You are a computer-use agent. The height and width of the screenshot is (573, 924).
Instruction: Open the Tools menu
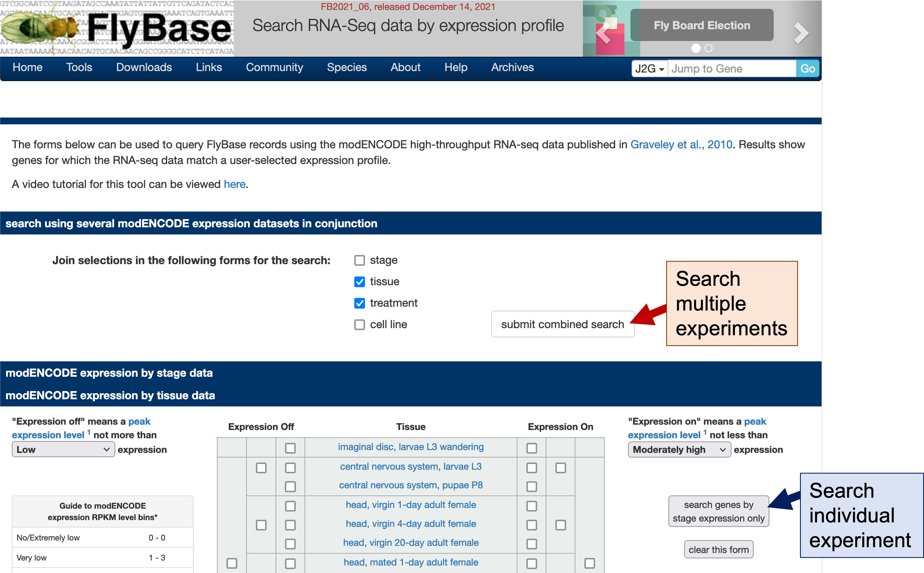[x=79, y=67]
